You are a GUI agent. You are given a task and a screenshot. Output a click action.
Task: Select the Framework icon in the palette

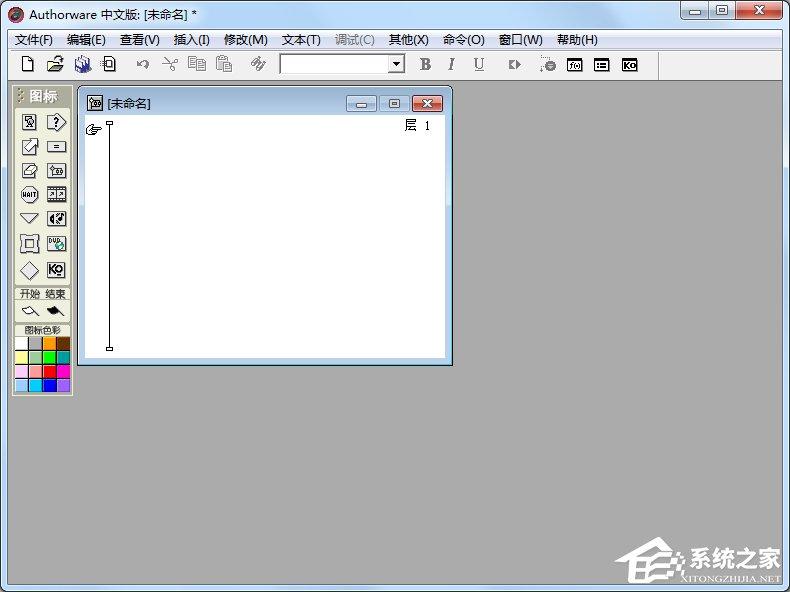pos(29,244)
